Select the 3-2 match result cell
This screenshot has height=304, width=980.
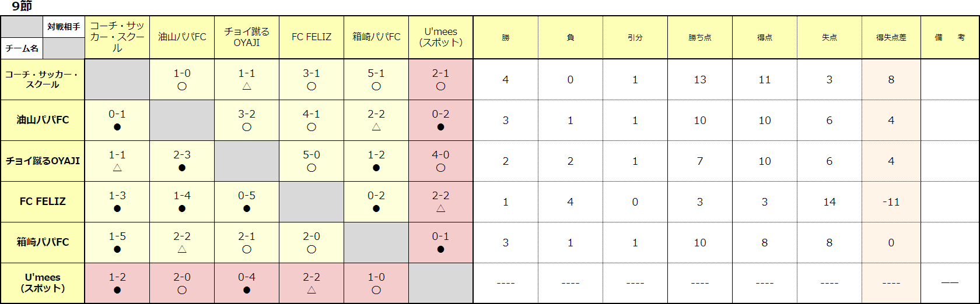click(x=247, y=120)
